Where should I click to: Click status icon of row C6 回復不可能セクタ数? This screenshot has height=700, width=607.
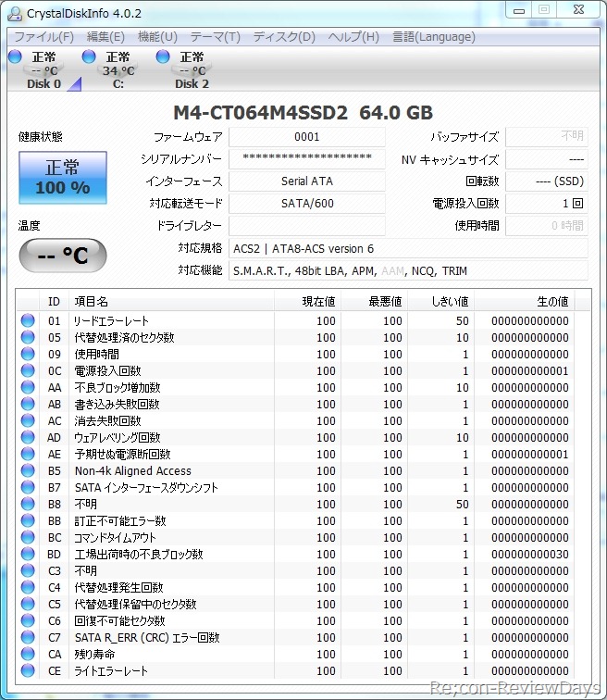click(28, 620)
